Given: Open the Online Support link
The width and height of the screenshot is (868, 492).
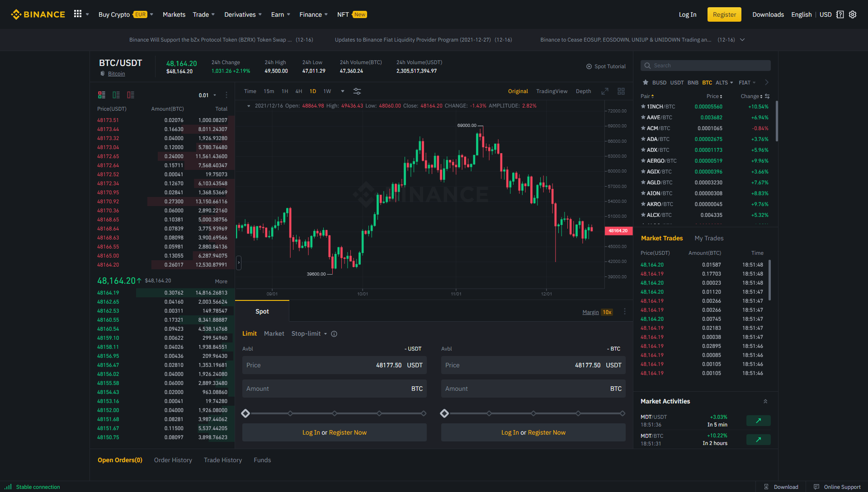Looking at the screenshot, I should [x=837, y=487].
